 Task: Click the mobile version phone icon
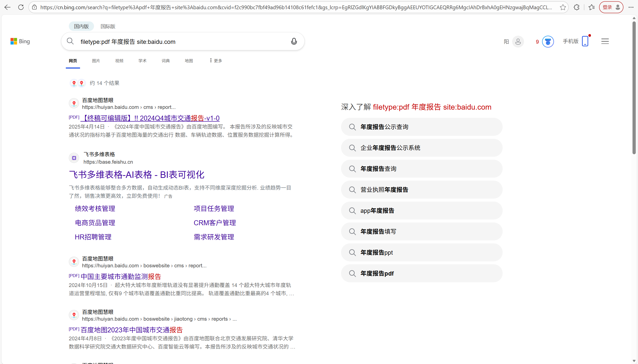[x=585, y=41]
